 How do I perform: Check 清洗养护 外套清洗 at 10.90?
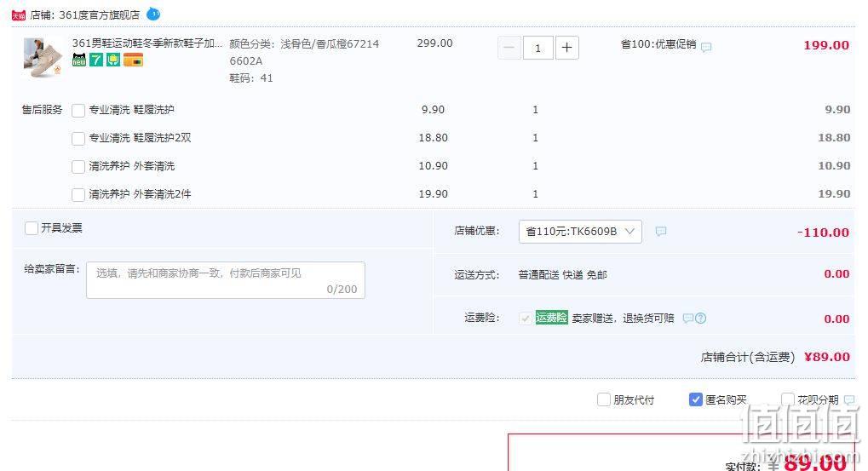[78, 167]
